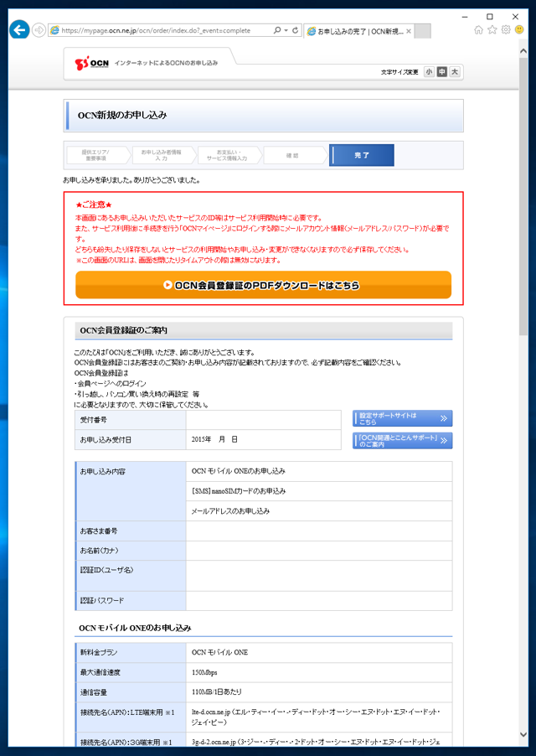Click the smiley feedback icon

pos(519,30)
